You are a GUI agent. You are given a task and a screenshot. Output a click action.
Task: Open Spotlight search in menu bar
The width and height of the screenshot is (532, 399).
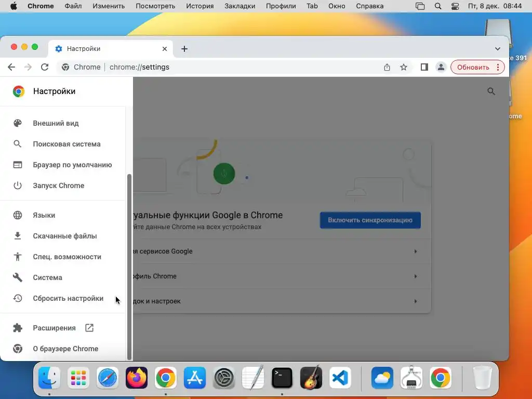tap(438, 6)
